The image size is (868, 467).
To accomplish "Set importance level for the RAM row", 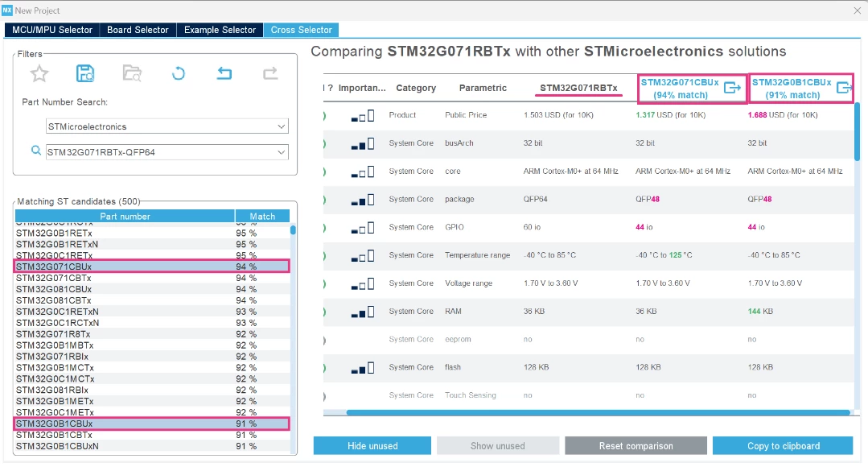I will coord(363,312).
